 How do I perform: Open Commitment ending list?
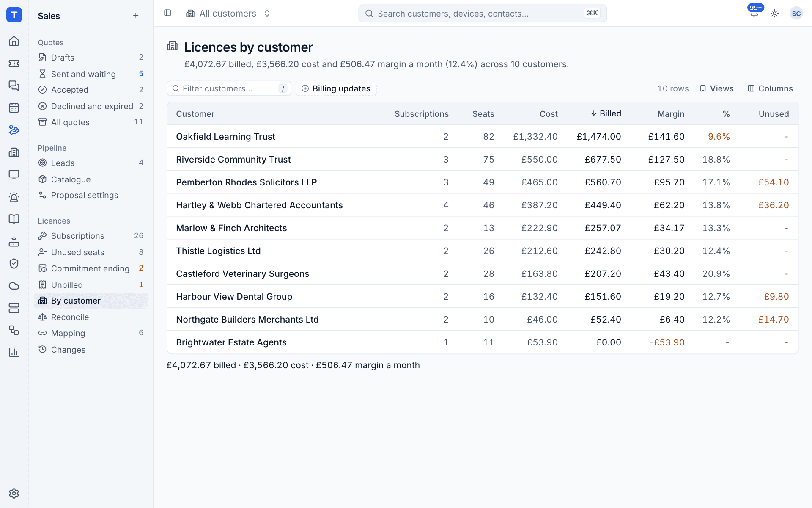91,268
